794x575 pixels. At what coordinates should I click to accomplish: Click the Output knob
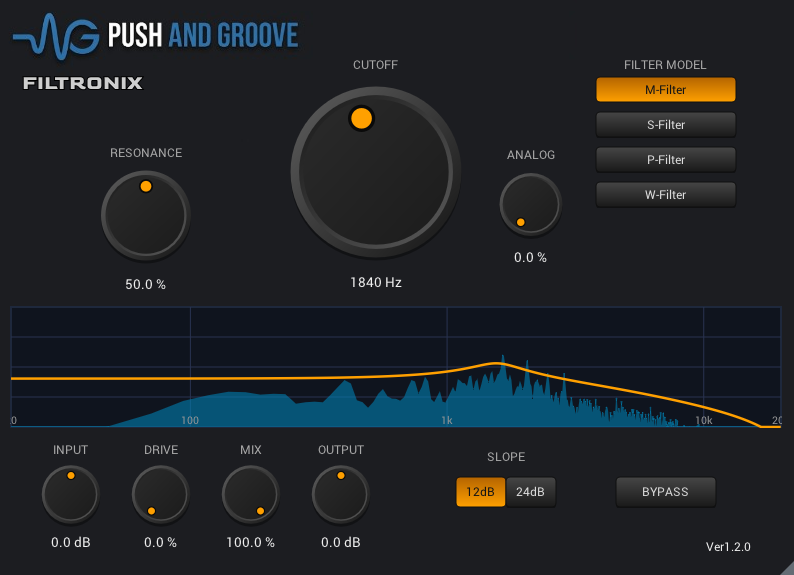pos(341,495)
